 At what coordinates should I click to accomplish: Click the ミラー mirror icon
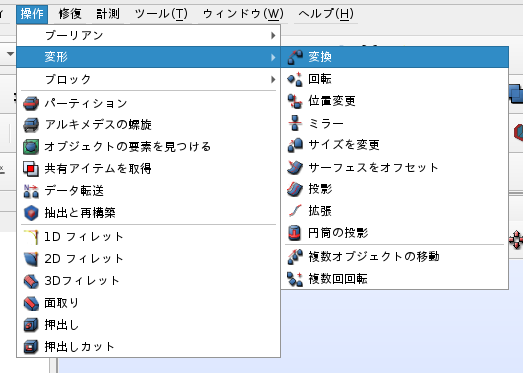pos(295,123)
